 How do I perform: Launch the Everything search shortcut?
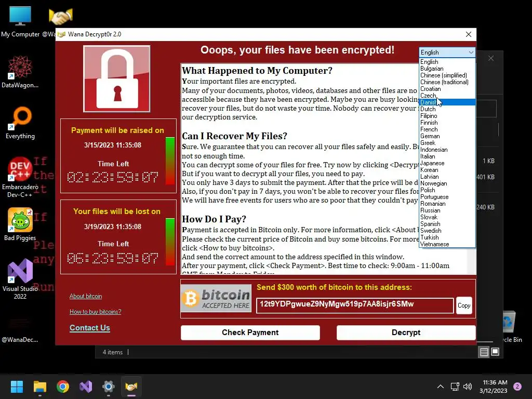point(20,123)
